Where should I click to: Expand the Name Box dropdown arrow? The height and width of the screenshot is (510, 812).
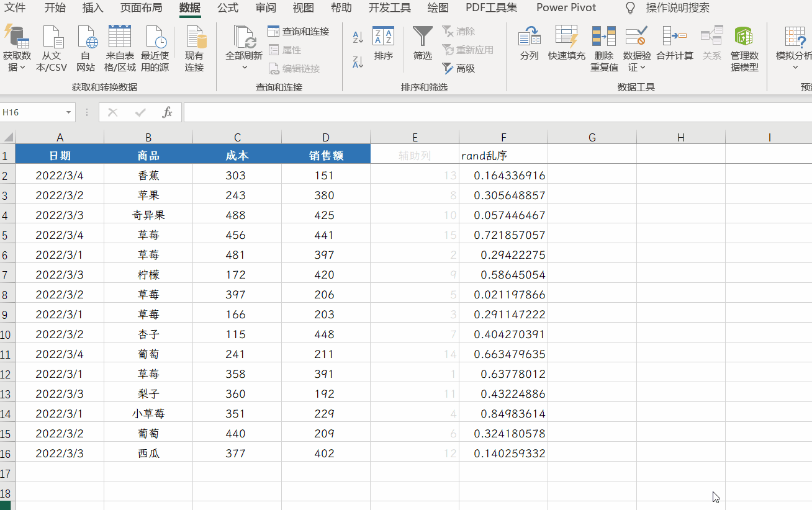(x=68, y=112)
